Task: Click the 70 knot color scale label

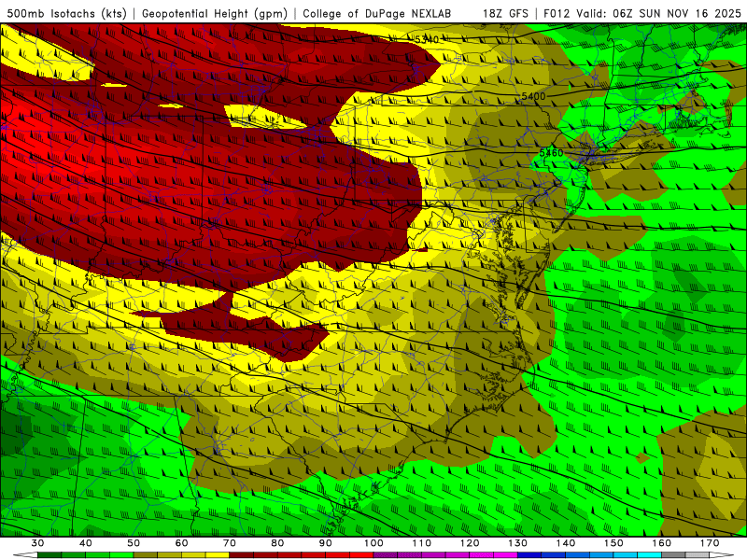Action: pos(230,543)
